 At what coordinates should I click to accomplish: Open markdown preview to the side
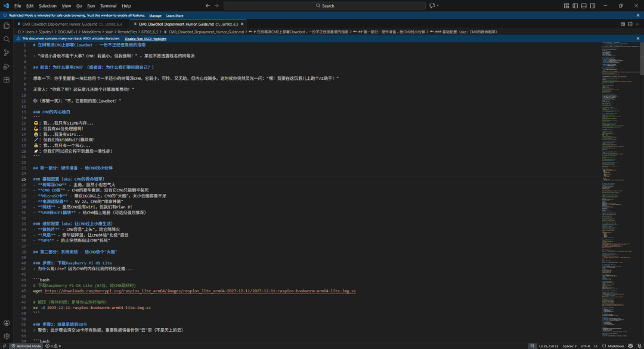point(623,24)
